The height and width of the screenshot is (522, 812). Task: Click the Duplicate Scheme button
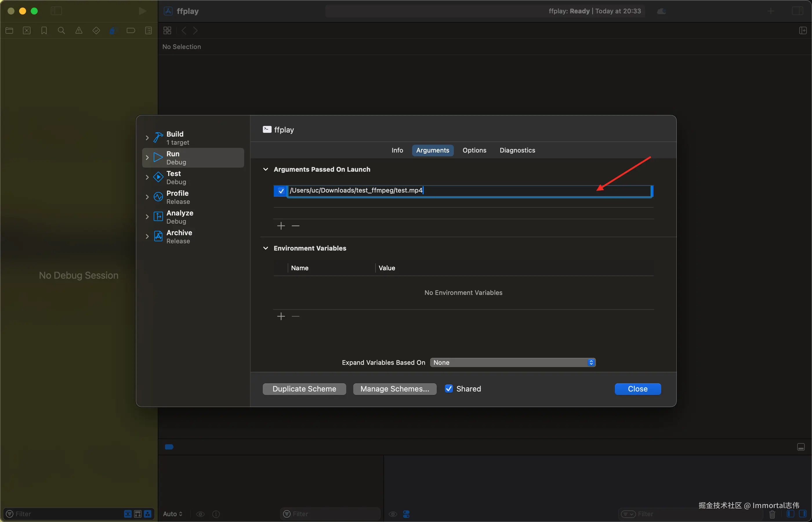click(304, 389)
